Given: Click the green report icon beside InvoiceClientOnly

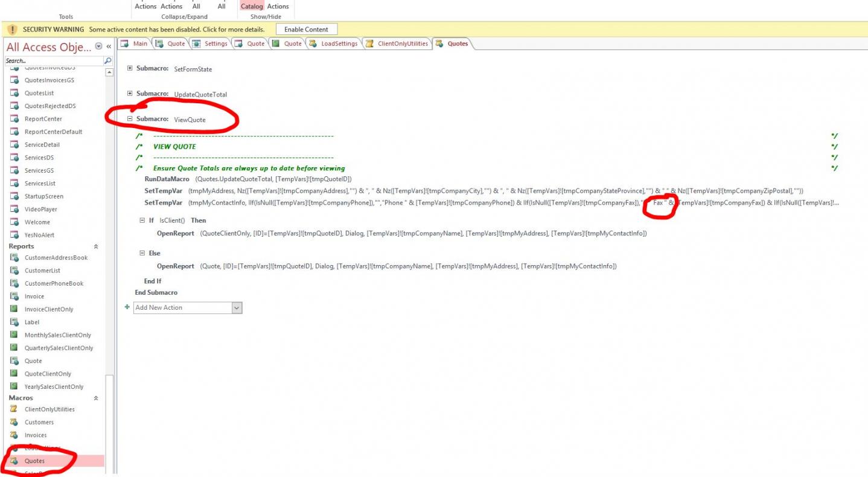Looking at the screenshot, I should (x=14, y=309).
